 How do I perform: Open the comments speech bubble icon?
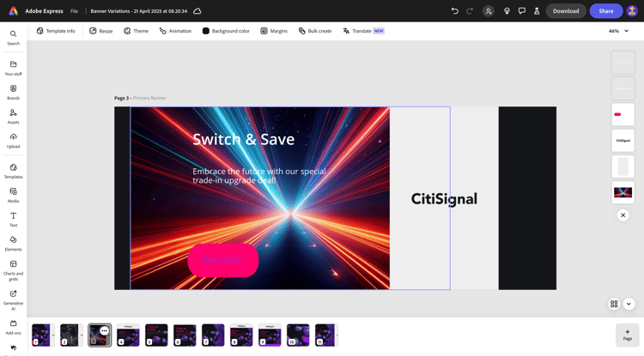tap(521, 11)
